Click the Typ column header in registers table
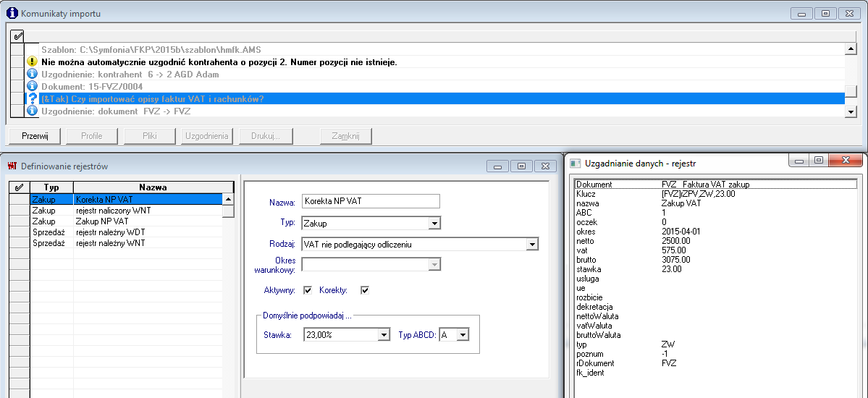The width and height of the screenshot is (868, 398). coord(51,187)
